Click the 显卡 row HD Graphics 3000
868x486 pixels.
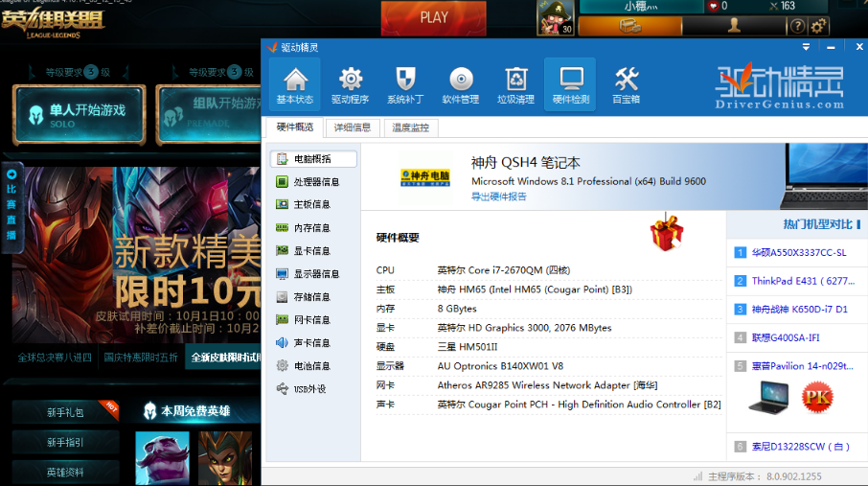(x=524, y=328)
